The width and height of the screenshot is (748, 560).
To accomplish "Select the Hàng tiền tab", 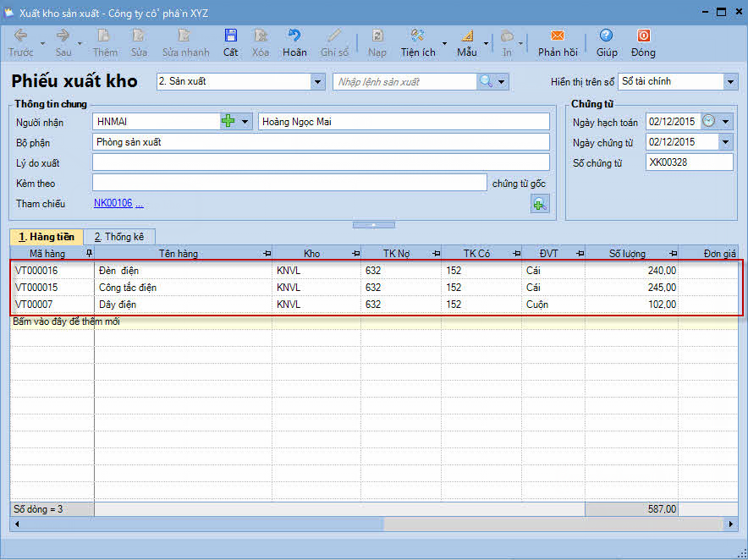I will (x=47, y=237).
